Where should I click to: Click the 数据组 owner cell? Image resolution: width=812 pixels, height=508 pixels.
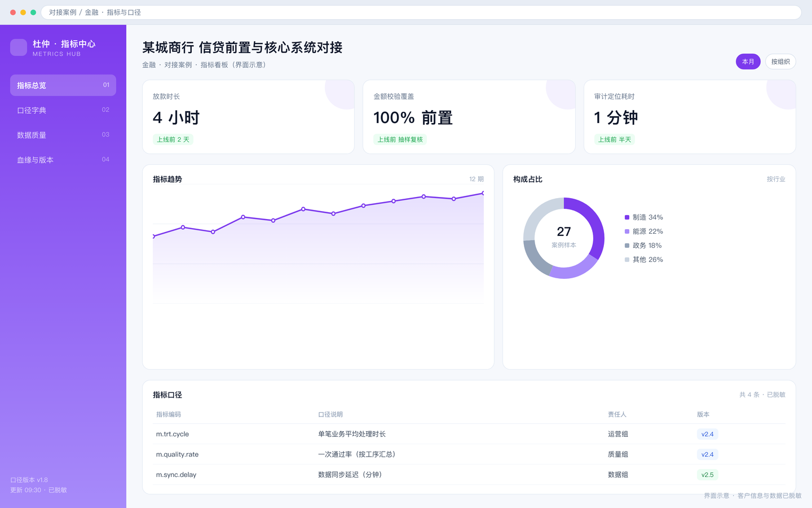tap(618, 475)
